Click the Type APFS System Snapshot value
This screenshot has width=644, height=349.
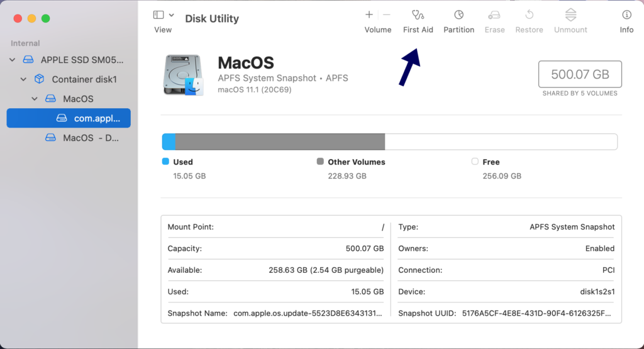[x=572, y=226]
